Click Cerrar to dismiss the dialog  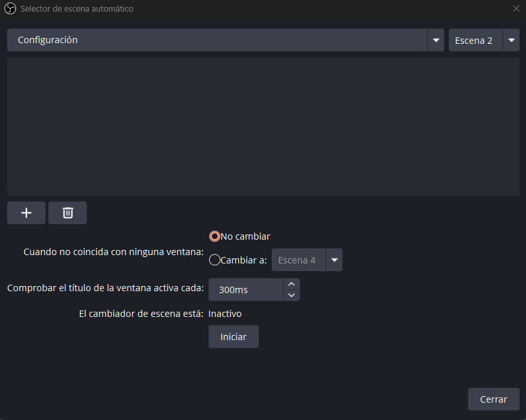tap(493, 399)
